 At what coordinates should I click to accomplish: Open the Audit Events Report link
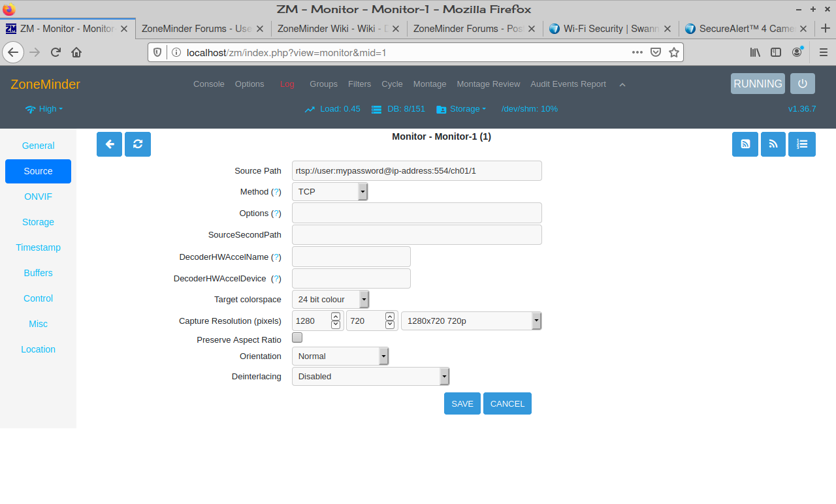click(x=568, y=84)
